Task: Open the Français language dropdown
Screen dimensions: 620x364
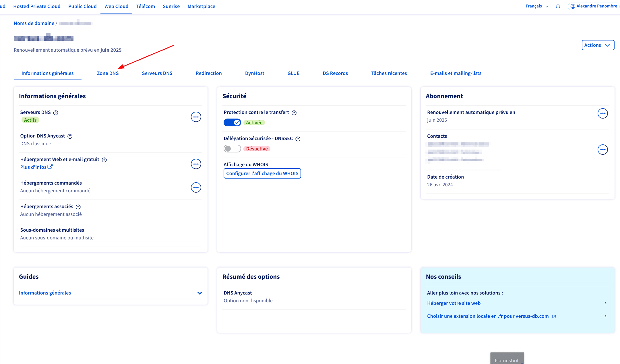Action: tap(537, 6)
